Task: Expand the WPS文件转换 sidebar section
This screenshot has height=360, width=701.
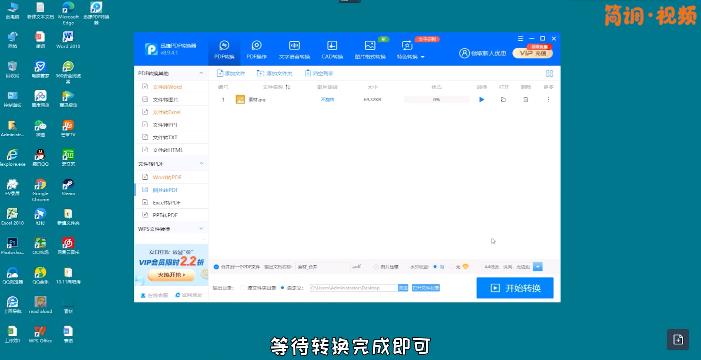Action: pyautogui.click(x=202, y=229)
